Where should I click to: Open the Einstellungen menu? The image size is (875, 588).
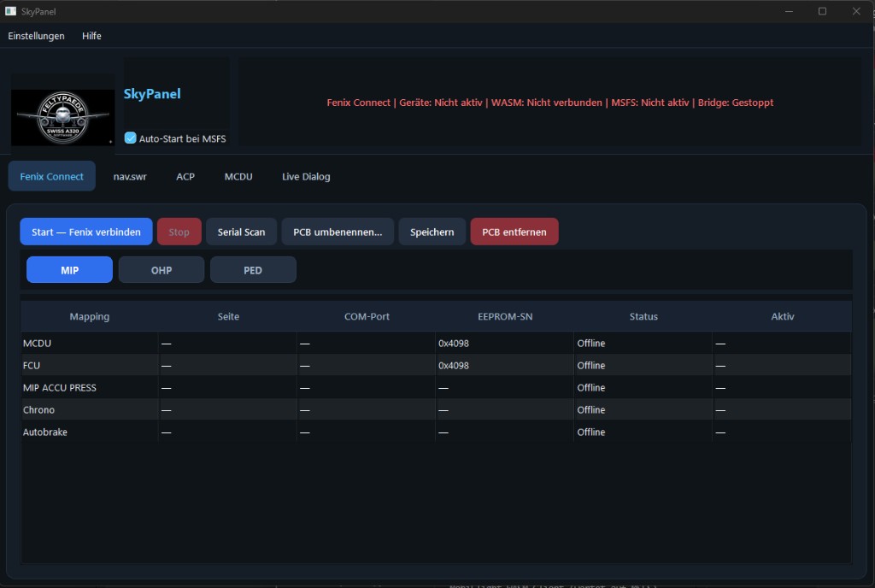click(x=36, y=36)
